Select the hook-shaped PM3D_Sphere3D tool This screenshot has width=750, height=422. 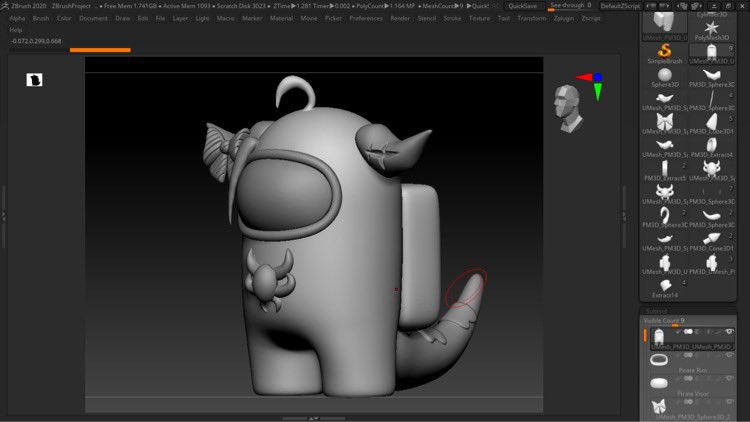point(664,215)
